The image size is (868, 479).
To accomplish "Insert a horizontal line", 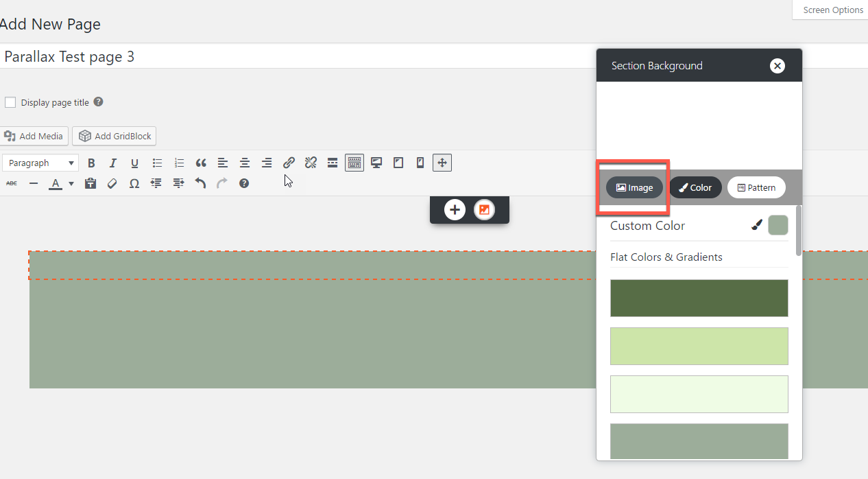I will [34, 183].
